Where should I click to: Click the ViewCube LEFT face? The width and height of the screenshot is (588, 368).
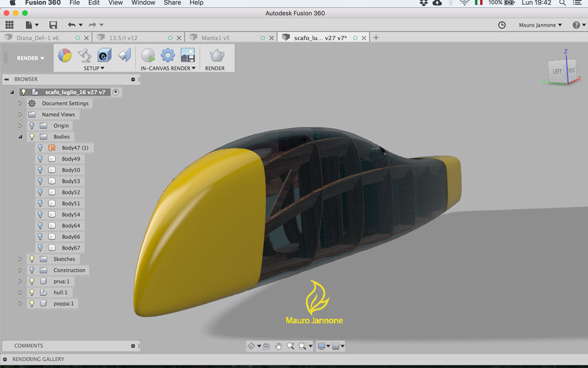(557, 71)
